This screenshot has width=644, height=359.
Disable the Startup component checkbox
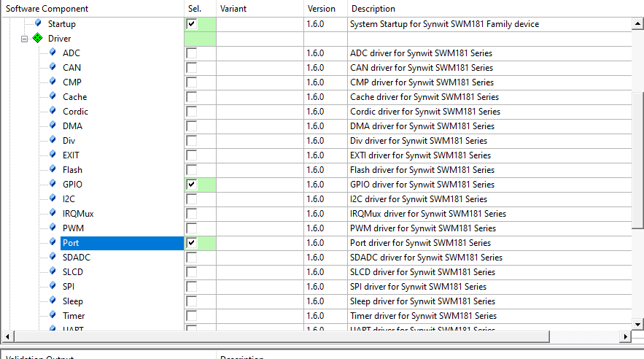(192, 24)
